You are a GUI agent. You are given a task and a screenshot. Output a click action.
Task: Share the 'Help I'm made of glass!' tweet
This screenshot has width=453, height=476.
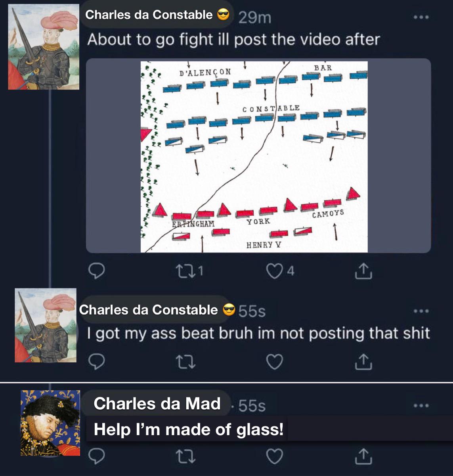(x=363, y=456)
